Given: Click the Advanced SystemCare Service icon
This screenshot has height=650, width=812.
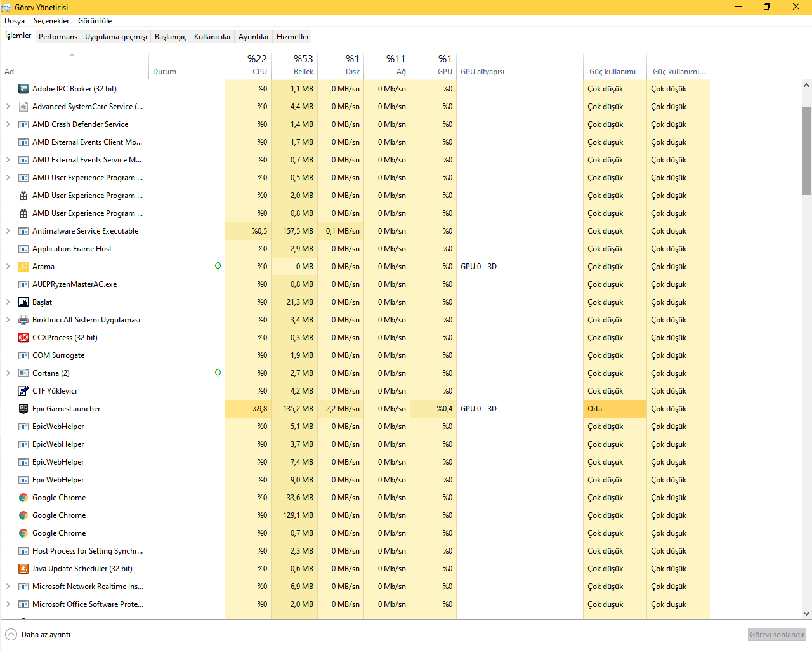Looking at the screenshot, I should (x=23, y=107).
